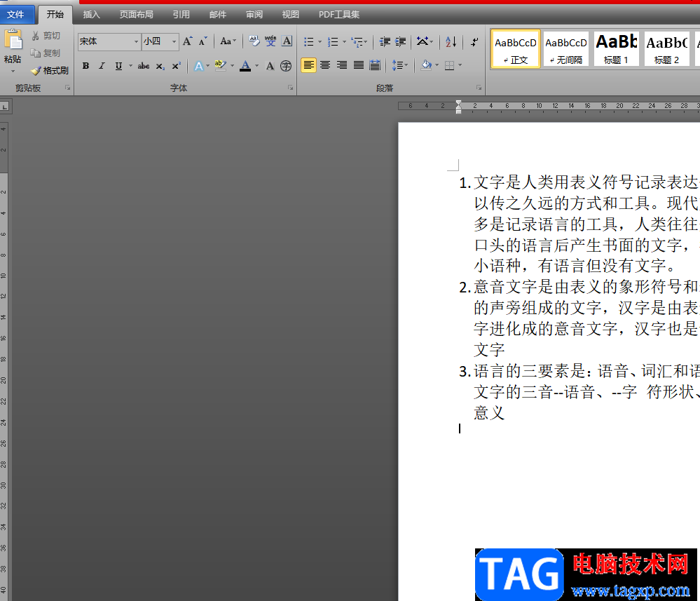
Task: Click the Sort icon
Action: tap(451, 42)
